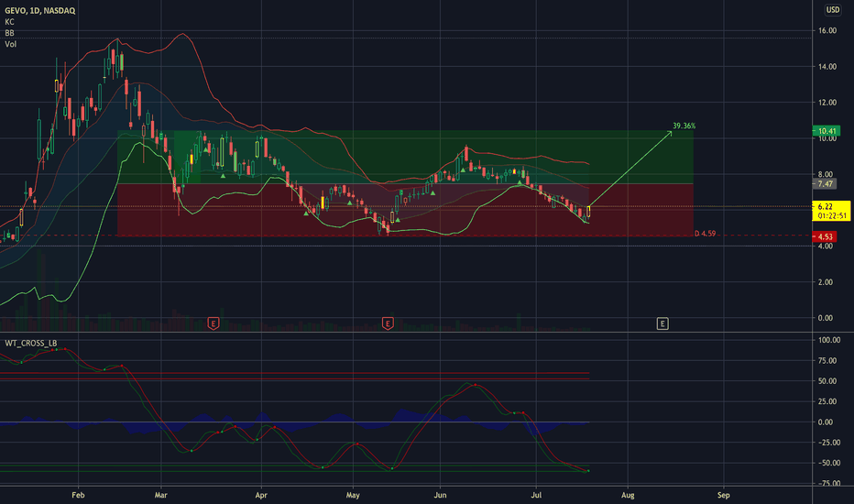Open the red earnings E marker in May
854x504 pixels.
click(388, 323)
